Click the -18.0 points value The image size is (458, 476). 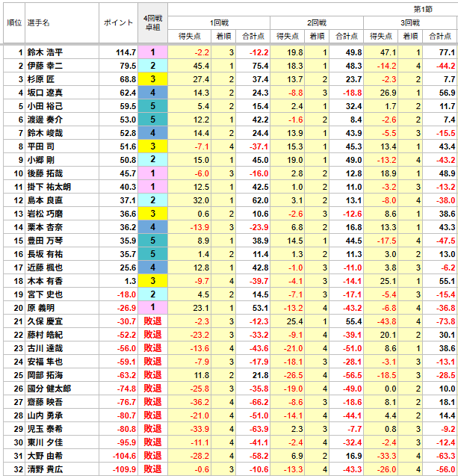pyautogui.click(x=126, y=294)
